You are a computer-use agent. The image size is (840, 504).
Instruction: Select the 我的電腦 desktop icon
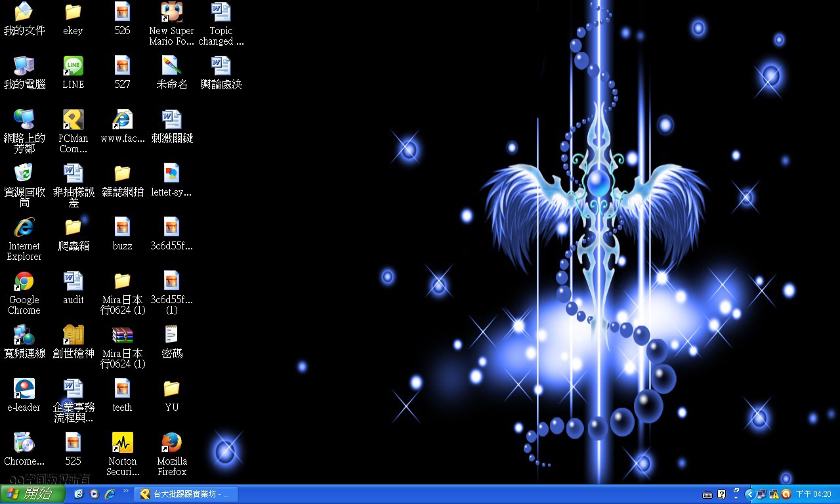click(x=24, y=66)
